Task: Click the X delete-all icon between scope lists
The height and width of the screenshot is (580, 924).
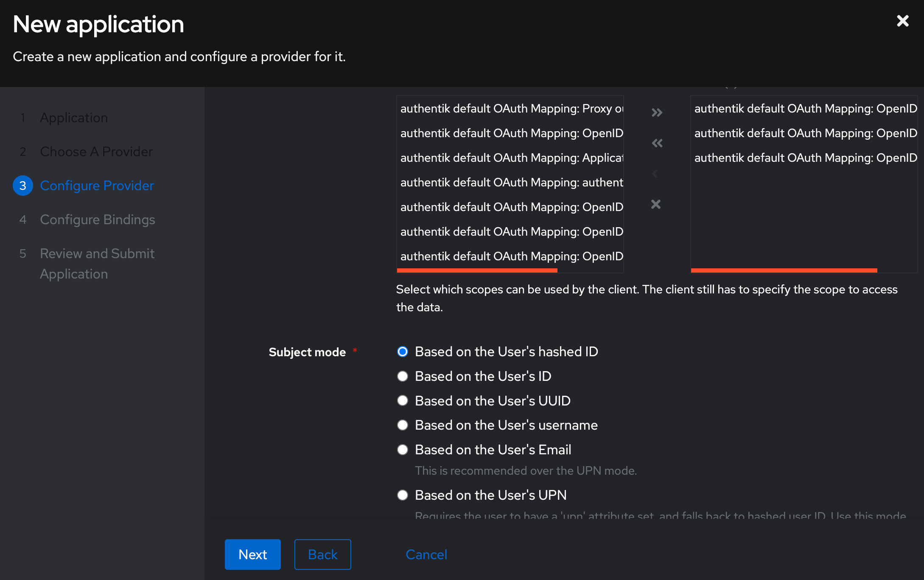Action: pos(656,204)
